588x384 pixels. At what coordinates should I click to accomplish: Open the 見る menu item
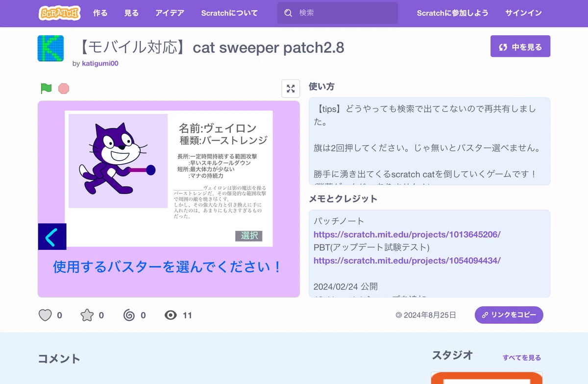(131, 13)
